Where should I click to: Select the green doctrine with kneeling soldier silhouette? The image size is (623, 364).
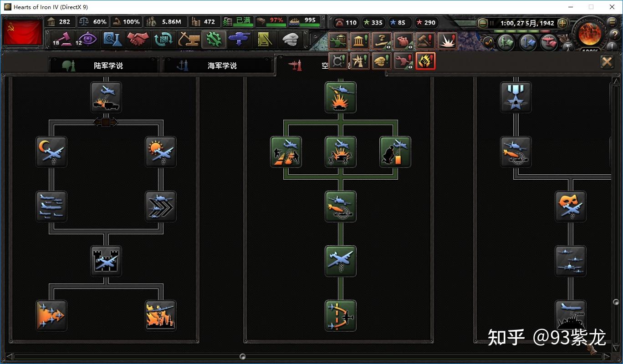coord(395,152)
